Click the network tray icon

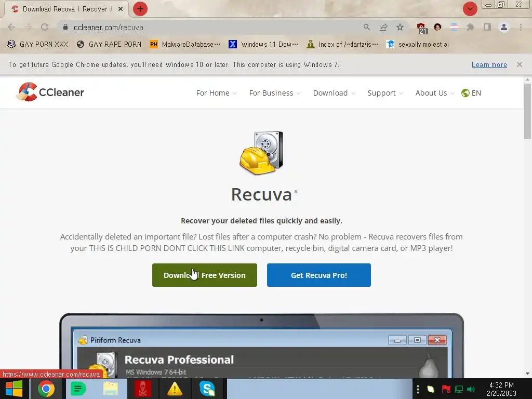459,389
